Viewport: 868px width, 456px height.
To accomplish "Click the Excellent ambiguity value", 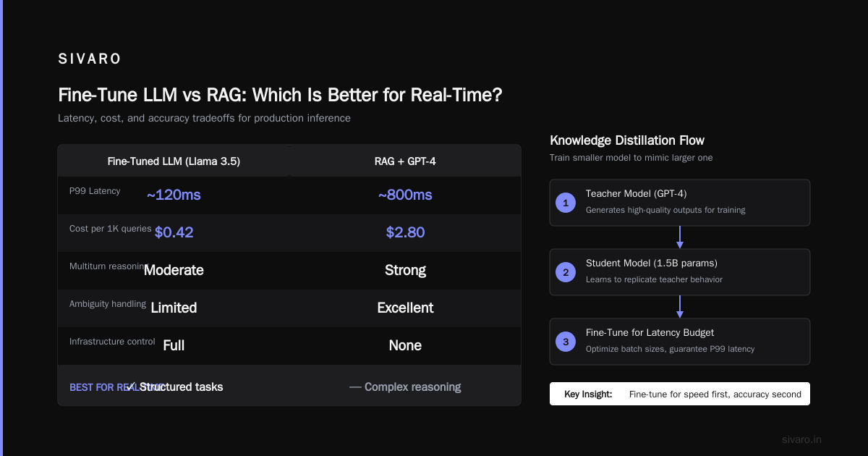I will 405,308.
